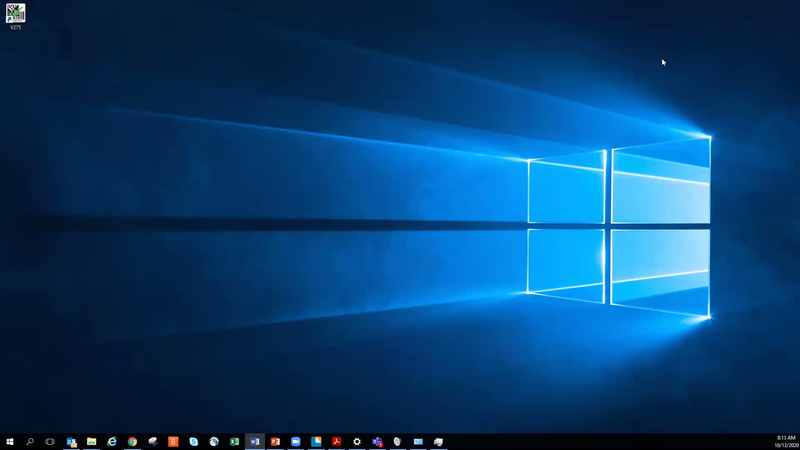Launch Excel from the taskbar
This screenshot has width=800, height=450.
[234, 442]
